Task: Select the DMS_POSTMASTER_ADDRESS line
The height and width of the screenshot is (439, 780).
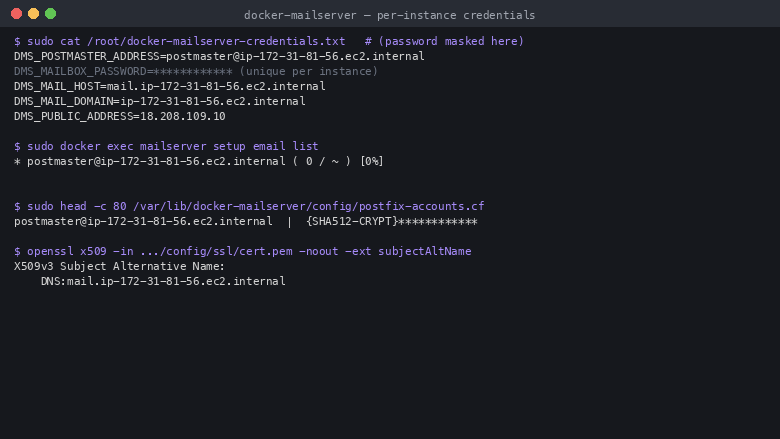Action: pyautogui.click(x=219, y=56)
